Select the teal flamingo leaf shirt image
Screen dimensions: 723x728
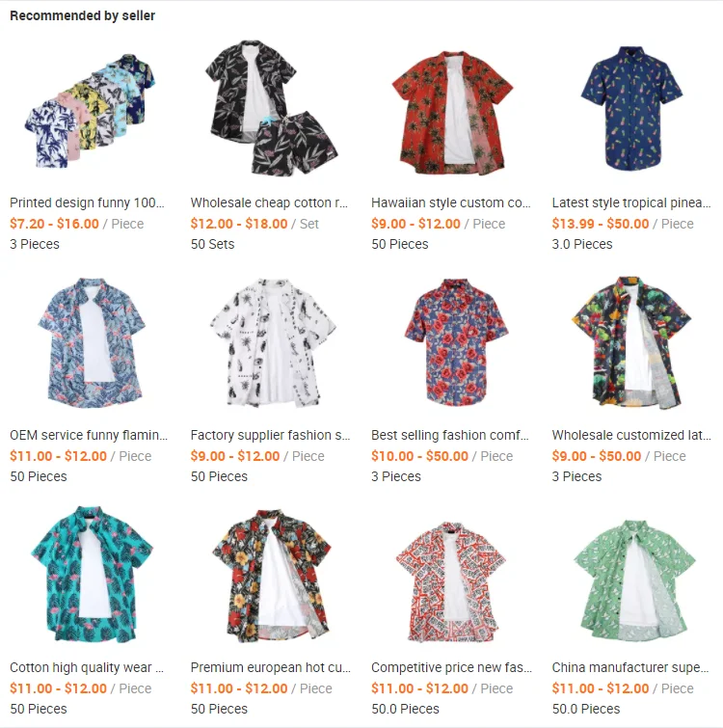click(92, 575)
